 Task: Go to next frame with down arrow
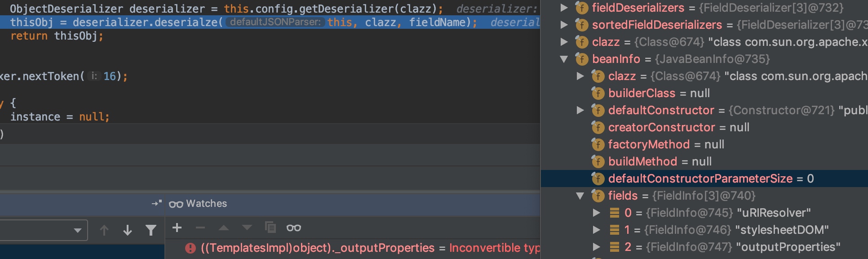(128, 230)
